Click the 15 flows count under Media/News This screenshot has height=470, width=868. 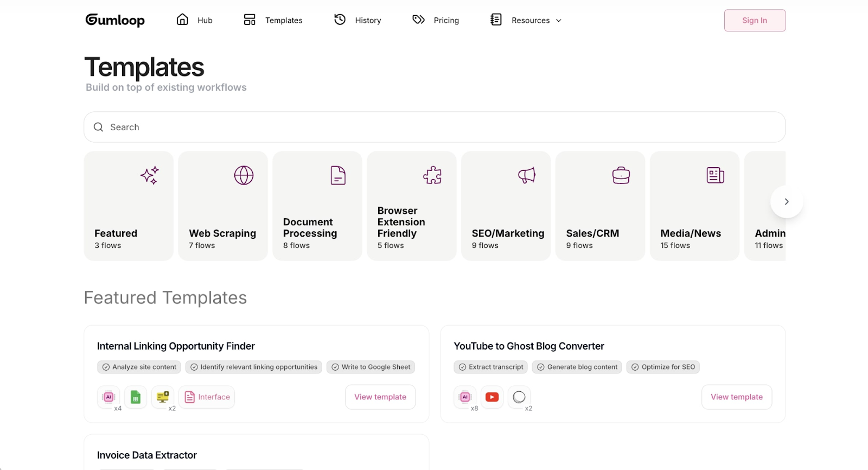[675, 246]
